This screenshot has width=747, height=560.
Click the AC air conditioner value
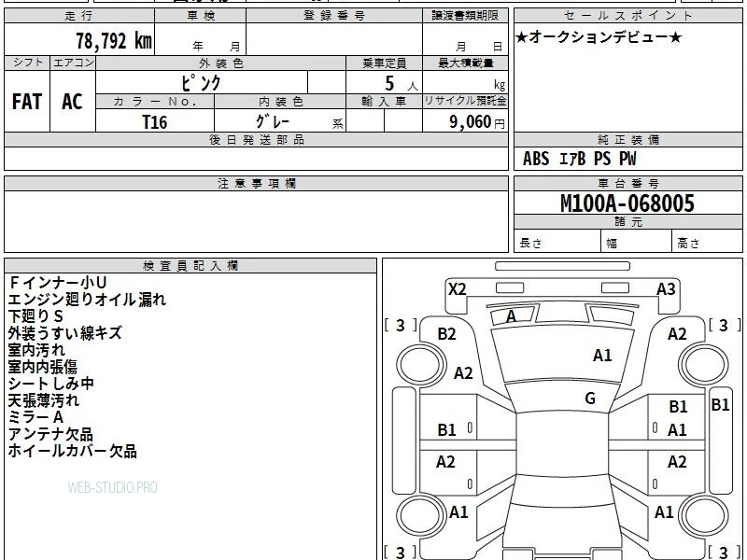(x=73, y=102)
